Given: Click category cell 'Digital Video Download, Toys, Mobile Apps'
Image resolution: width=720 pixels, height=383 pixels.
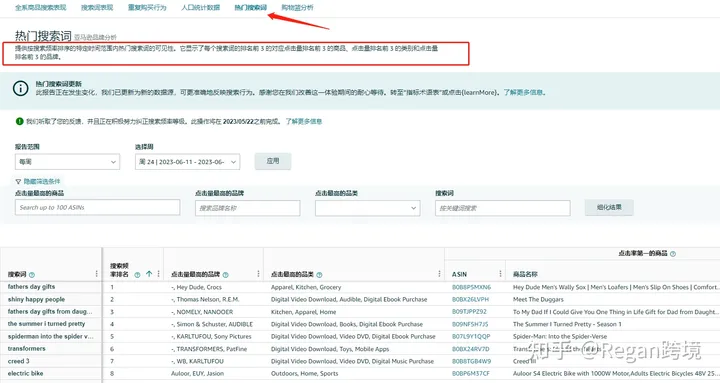Looking at the screenshot, I should tap(330, 349).
